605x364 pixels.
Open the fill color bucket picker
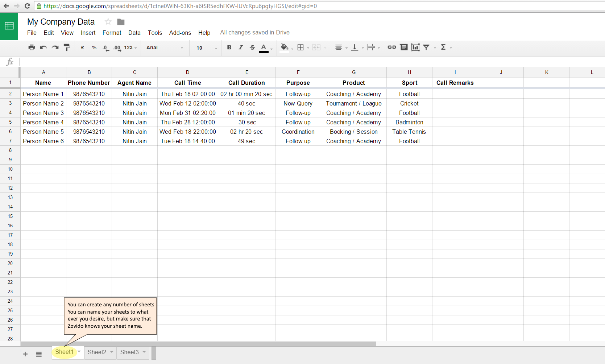[285, 47]
